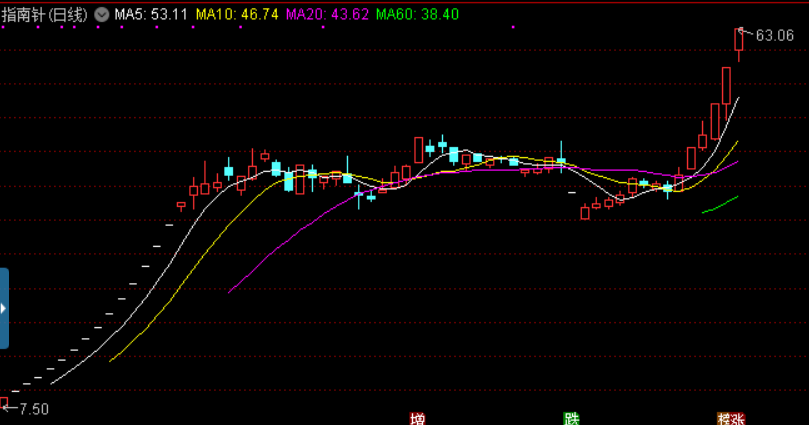Expand the blue side panel arrow handle

click(4, 308)
